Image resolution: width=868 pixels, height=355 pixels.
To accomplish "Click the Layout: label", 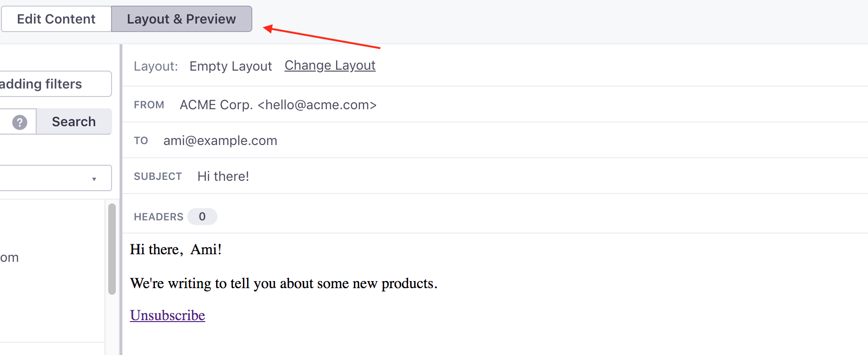I will (x=156, y=66).
